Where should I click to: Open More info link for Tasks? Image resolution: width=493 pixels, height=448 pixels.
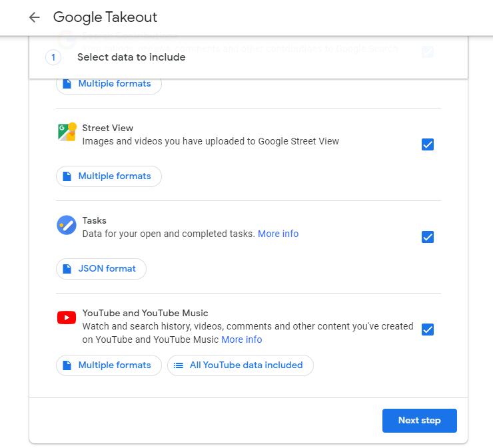click(278, 234)
